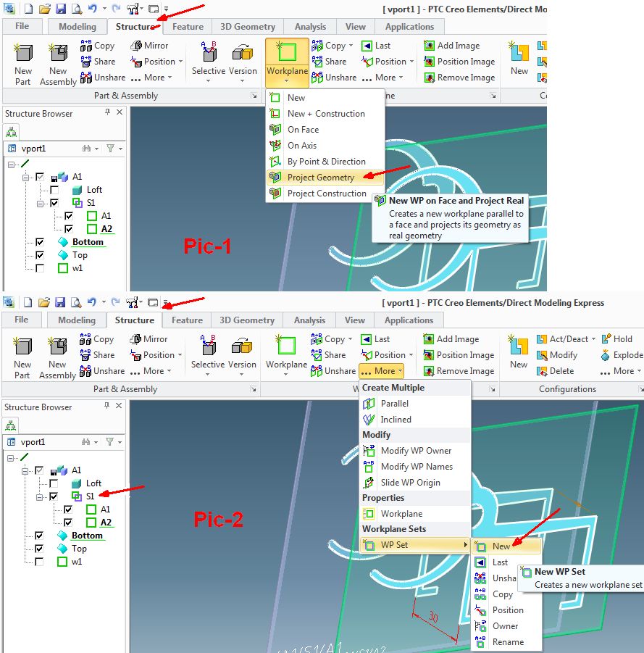
Task: Toggle the S1 checkbox in Pic-1 tree
Action: pyautogui.click(x=54, y=203)
